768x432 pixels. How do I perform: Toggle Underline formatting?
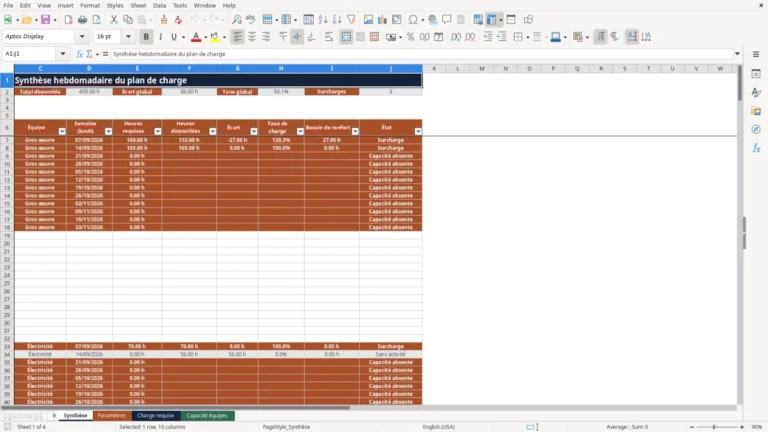(x=173, y=37)
